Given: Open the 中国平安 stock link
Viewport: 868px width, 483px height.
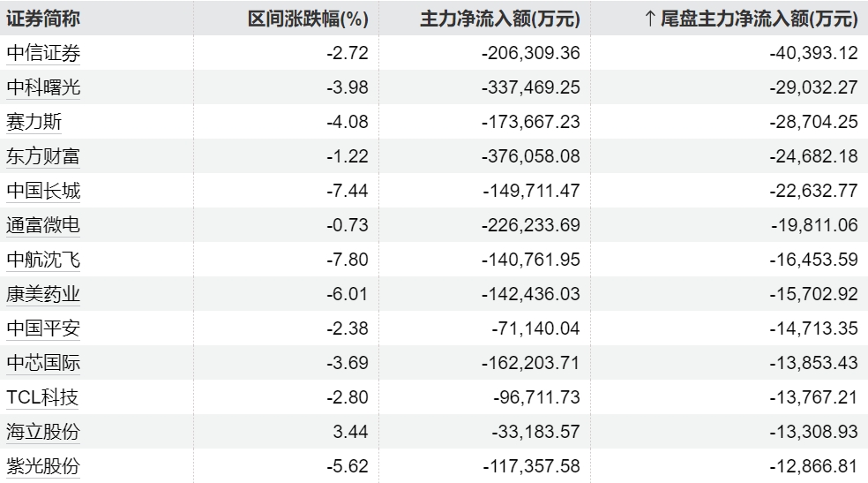Looking at the screenshot, I should [43, 328].
